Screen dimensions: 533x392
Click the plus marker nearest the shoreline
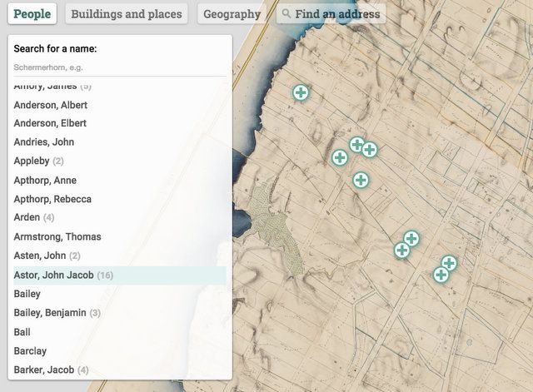[x=301, y=92]
